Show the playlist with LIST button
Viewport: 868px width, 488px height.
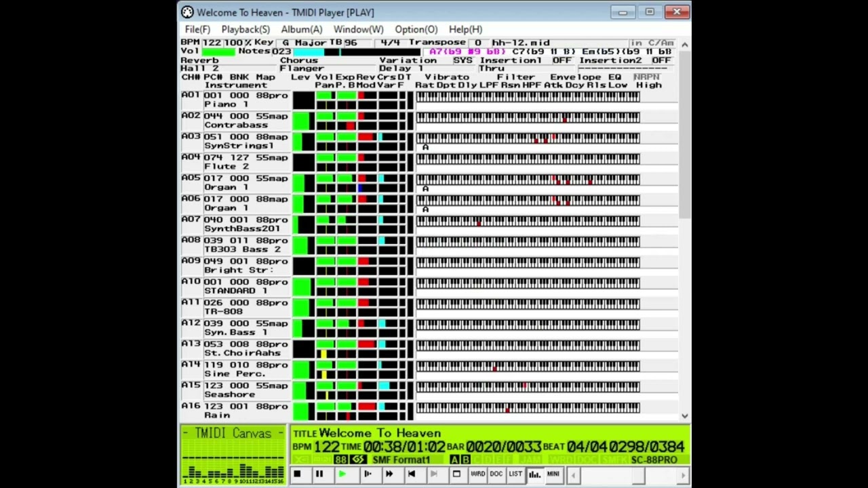pos(515,474)
